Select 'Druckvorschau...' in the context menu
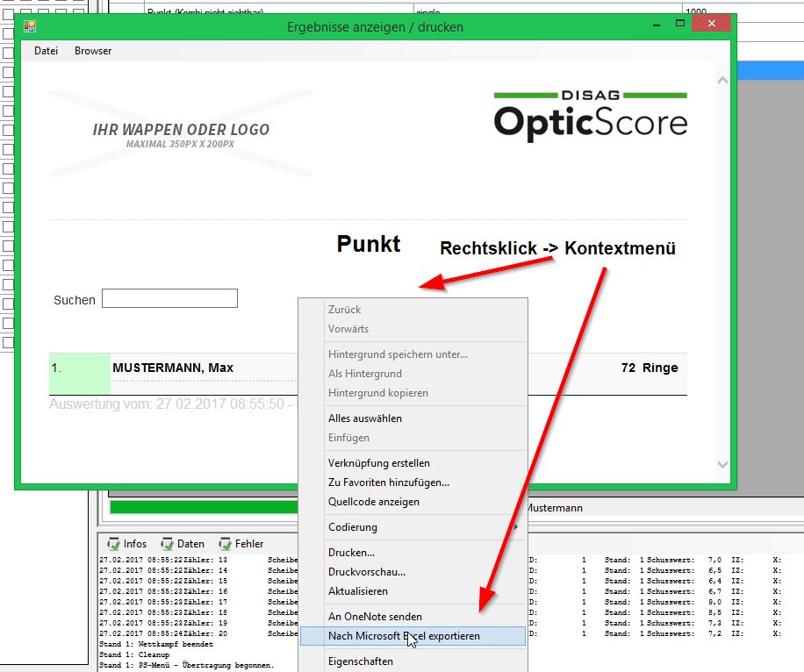This screenshot has width=804, height=672. [367, 572]
